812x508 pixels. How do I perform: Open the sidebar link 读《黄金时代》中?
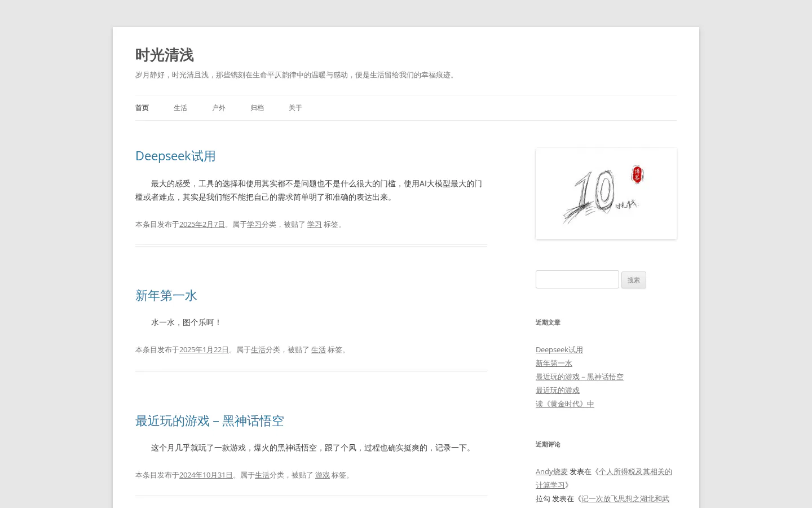565,404
